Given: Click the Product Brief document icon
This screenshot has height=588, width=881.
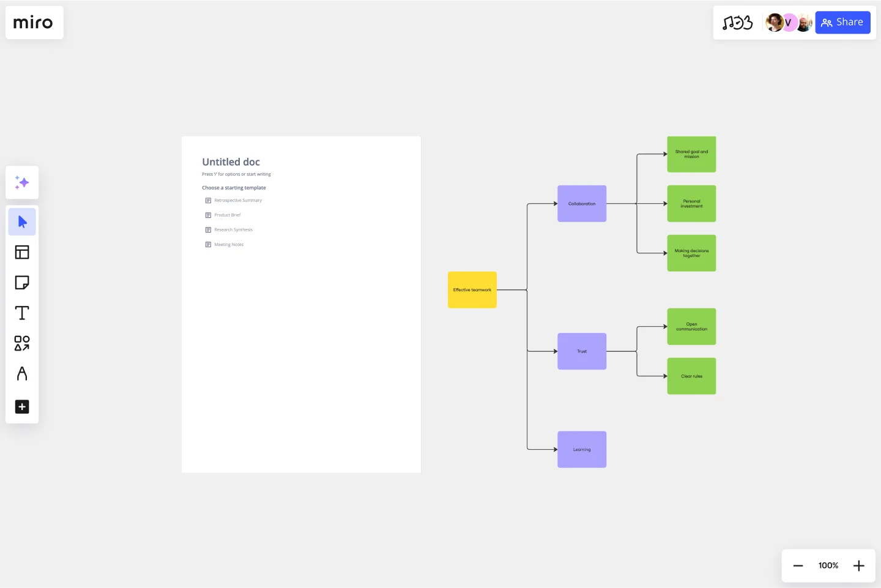Looking at the screenshot, I should point(208,215).
